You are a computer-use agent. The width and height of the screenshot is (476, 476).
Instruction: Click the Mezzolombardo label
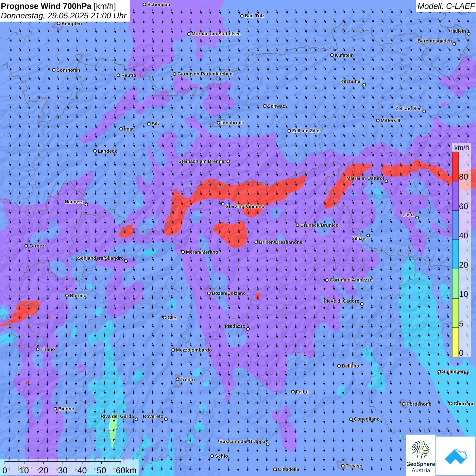click(194, 350)
